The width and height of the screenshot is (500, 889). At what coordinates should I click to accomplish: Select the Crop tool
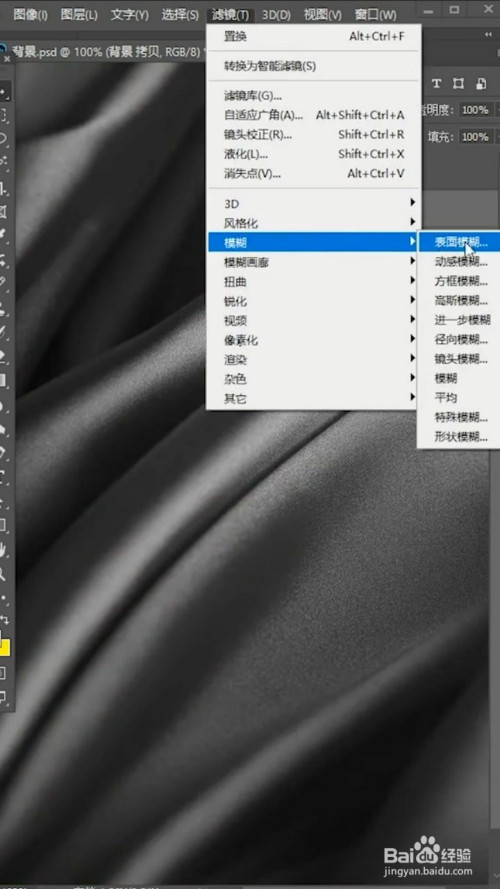[3, 189]
